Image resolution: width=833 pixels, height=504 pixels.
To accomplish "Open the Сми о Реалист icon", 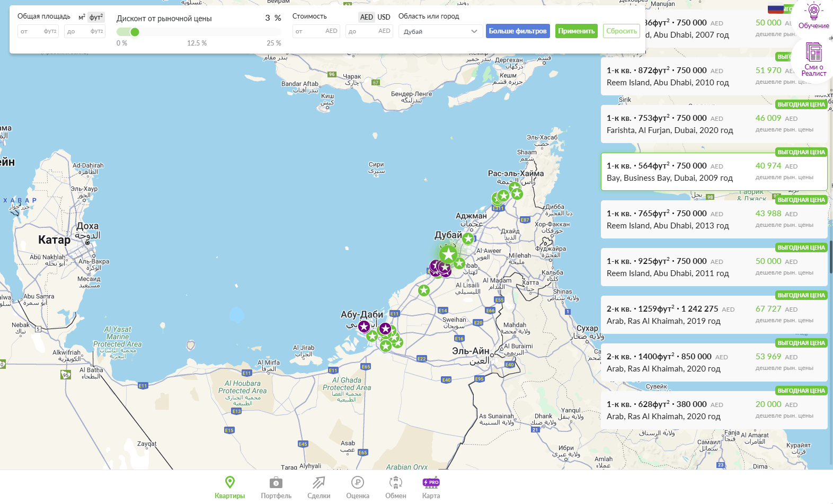I will pyautogui.click(x=813, y=53).
